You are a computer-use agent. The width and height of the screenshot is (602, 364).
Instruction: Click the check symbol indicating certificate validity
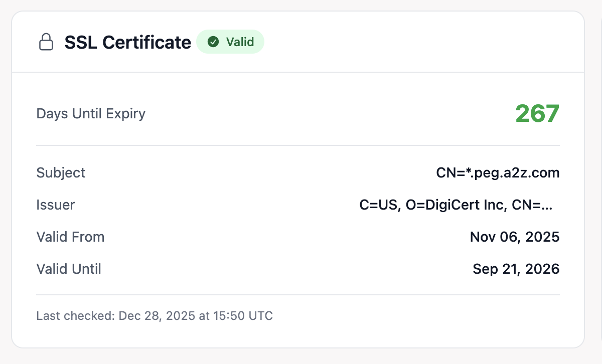[x=214, y=42]
